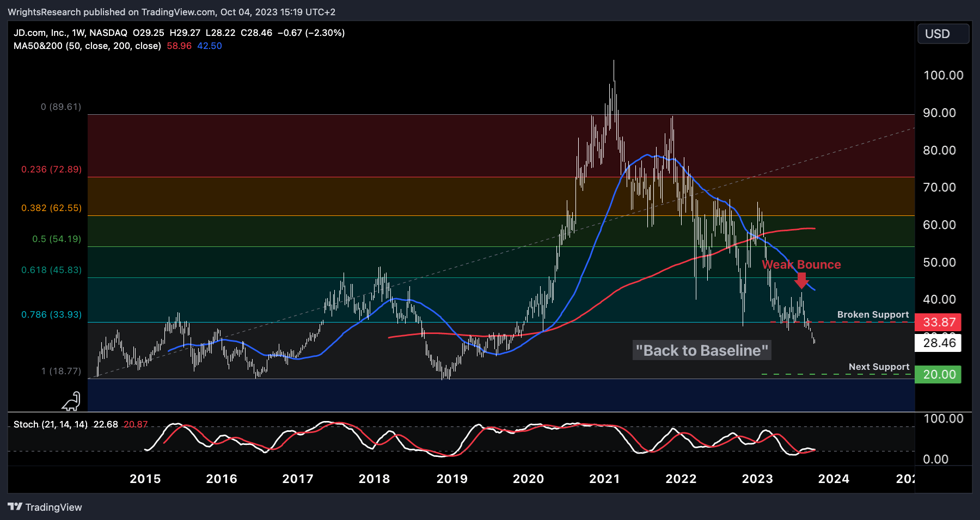Click the dinosaur watermark icon
The width and height of the screenshot is (980, 520).
pos(71,401)
